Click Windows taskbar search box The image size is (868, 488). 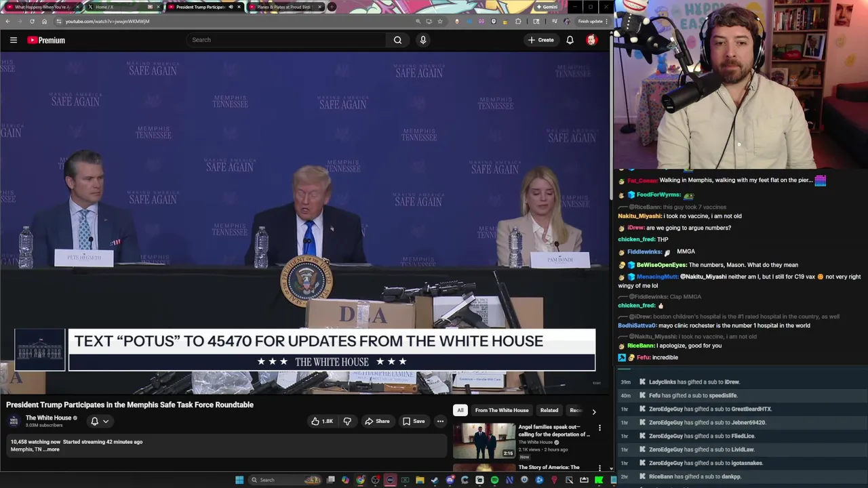[283, 480]
